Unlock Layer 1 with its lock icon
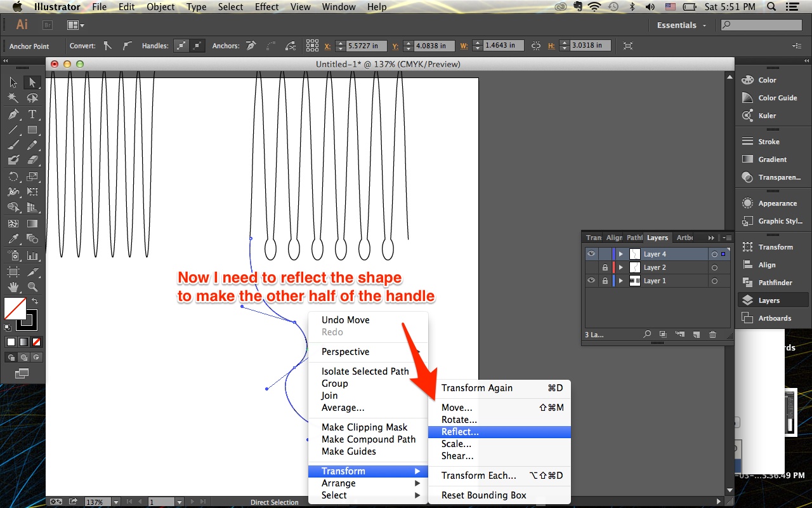The height and width of the screenshot is (508, 812). coord(605,281)
